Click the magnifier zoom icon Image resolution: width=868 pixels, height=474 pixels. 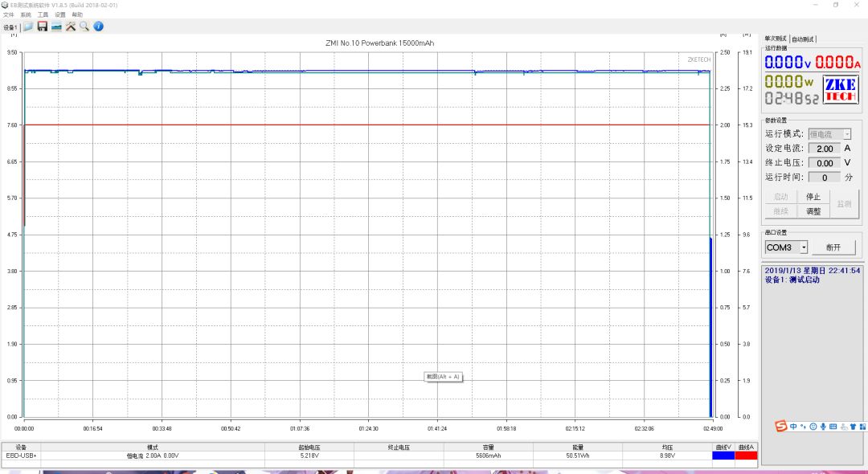(x=84, y=27)
